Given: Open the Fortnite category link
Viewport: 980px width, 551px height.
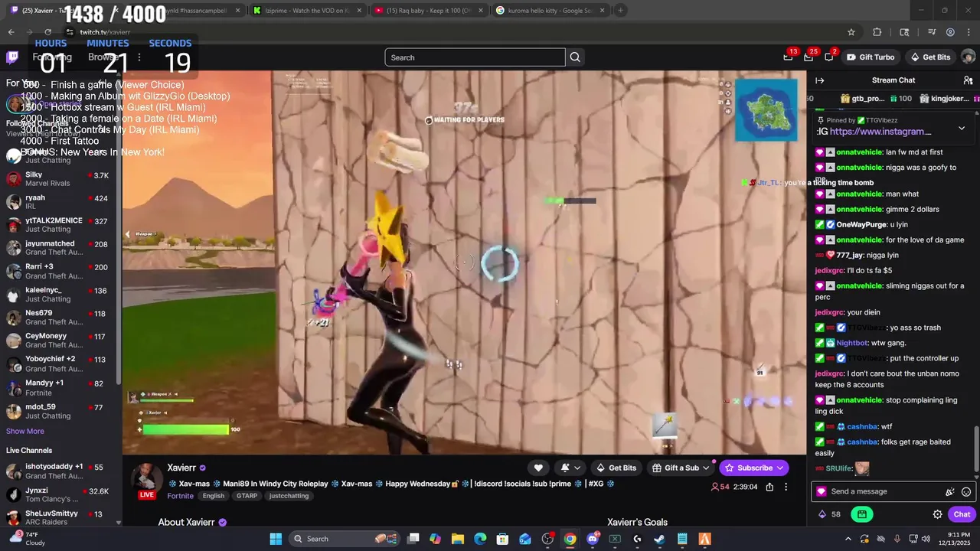Looking at the screenshot, I should (181, 496).
